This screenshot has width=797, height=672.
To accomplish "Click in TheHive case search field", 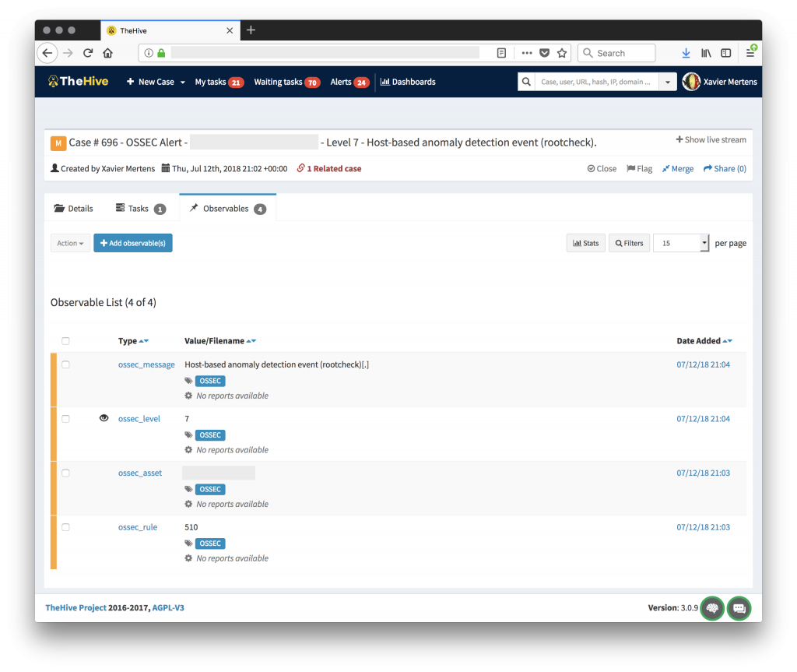I will coord(596,82).
